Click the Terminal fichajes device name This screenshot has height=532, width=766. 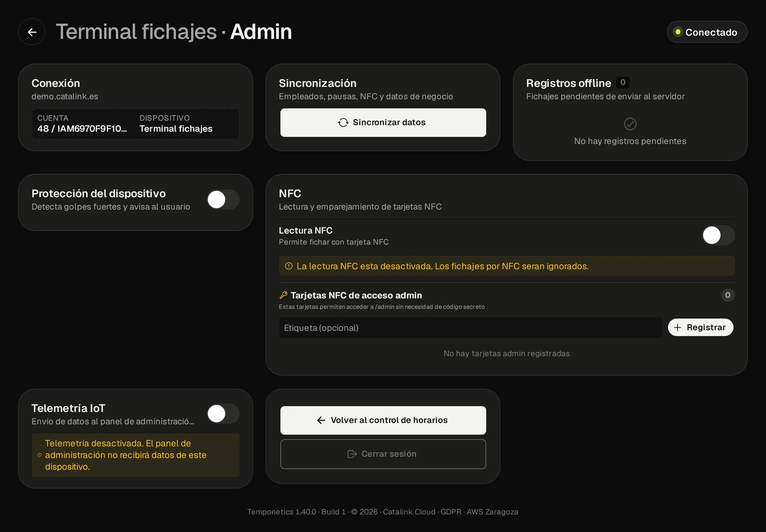click(x=176, y=128)
